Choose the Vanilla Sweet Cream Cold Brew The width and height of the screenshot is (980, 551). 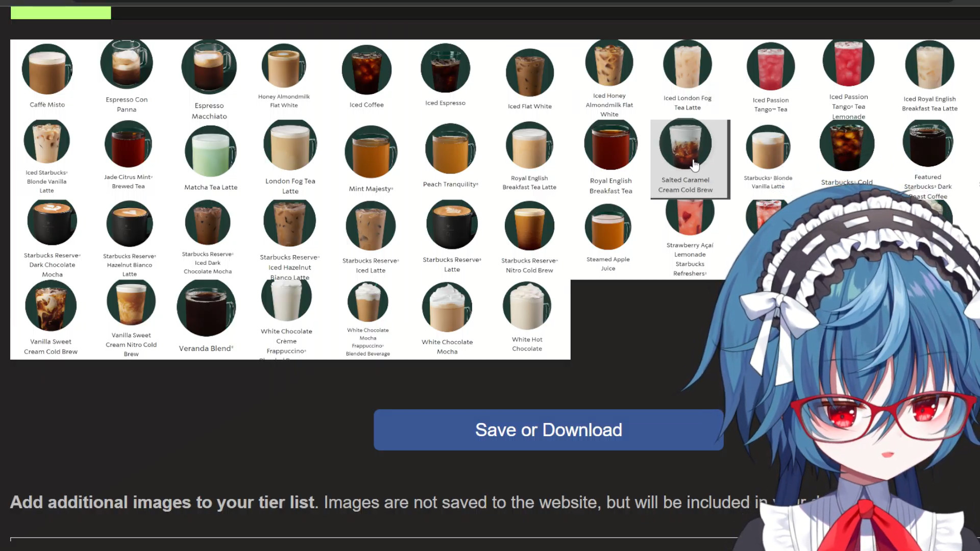[51, 306]
